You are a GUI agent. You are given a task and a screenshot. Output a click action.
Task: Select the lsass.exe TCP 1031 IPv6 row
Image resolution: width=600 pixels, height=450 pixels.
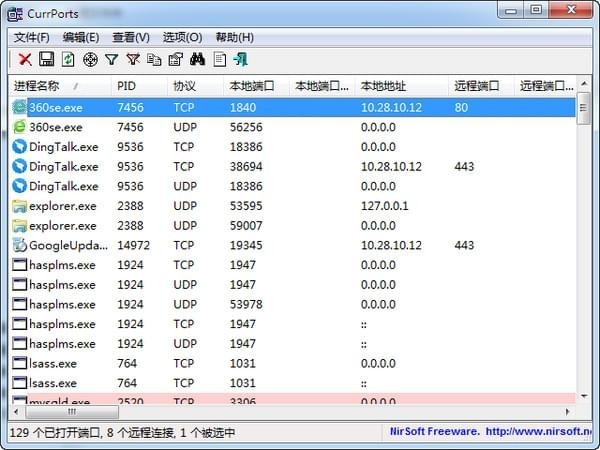coord(293,383)
